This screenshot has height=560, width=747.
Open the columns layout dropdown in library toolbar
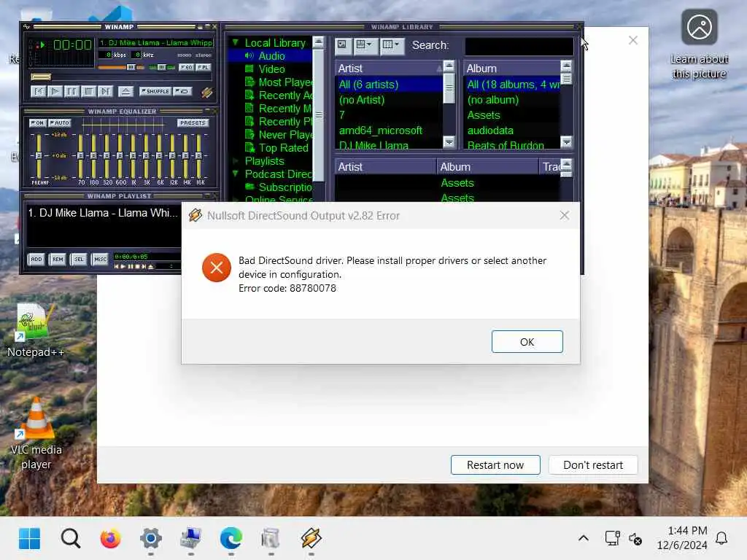pos(392,46)
